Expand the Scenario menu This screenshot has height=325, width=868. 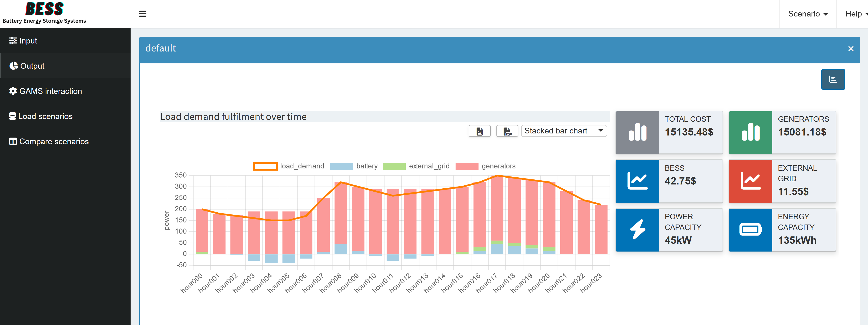click(x=807, y=14)
